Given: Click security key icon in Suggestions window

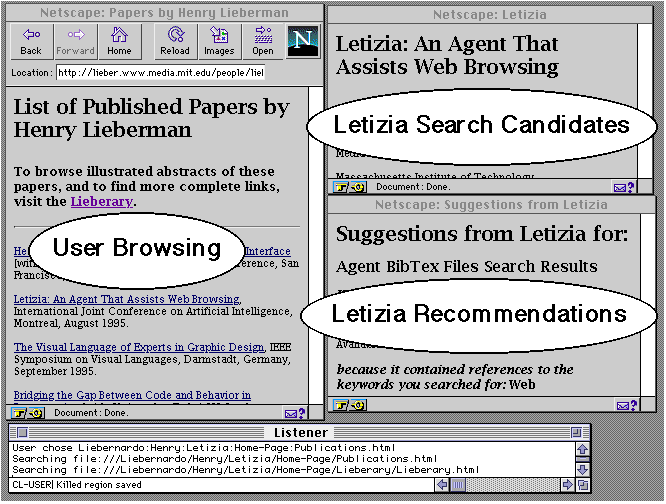Looking at the screenshot, I should (x=351, y=405).
